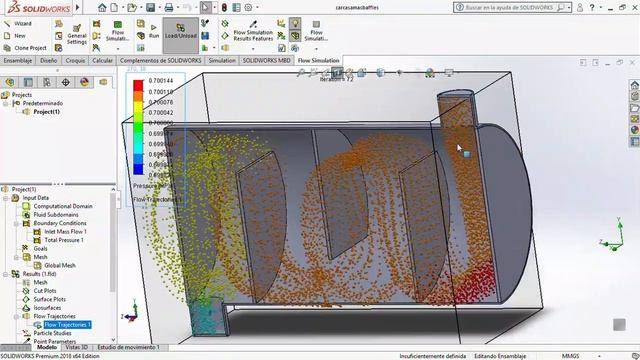Switch to the Ensamblaje tab
640x360 pixels.
(18, 60)
